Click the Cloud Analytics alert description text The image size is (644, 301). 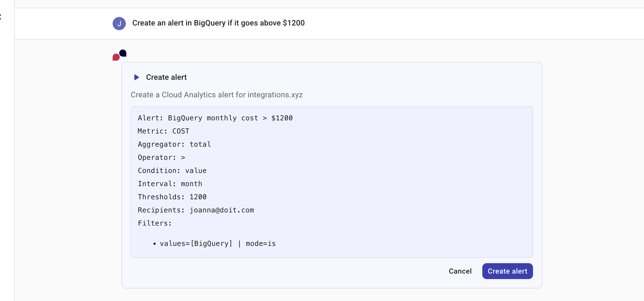[216, 95]
